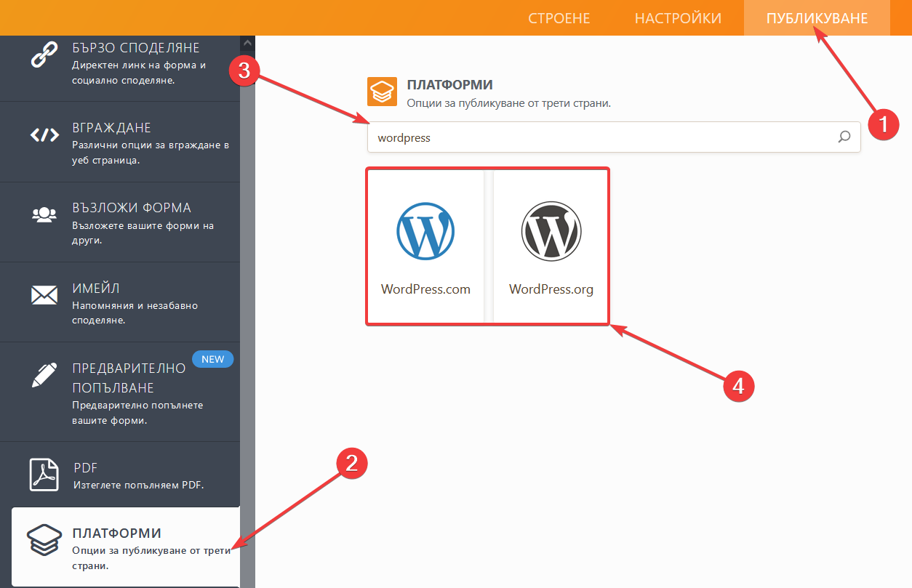This screenshot has height=588, width=912.
Task: Open the PDF sidebar section
Action: [x=120, y=474]
